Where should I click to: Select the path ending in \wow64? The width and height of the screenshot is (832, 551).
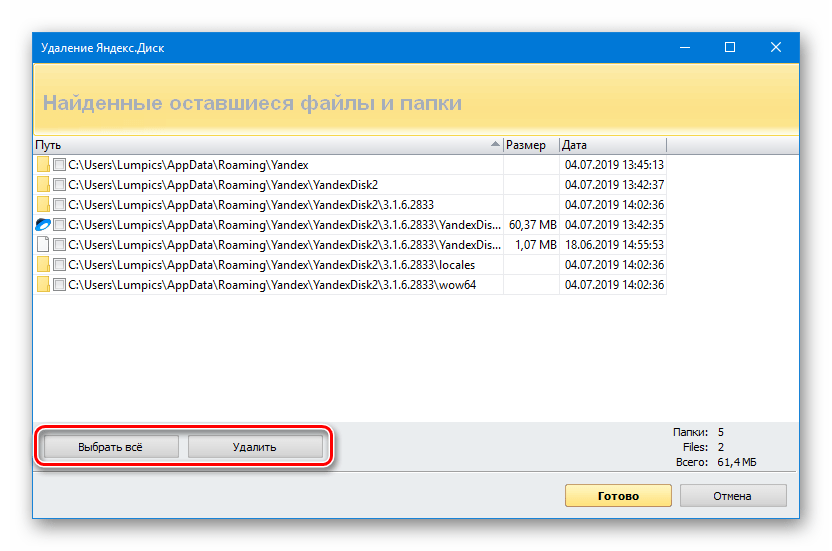[x=272, y=285]
